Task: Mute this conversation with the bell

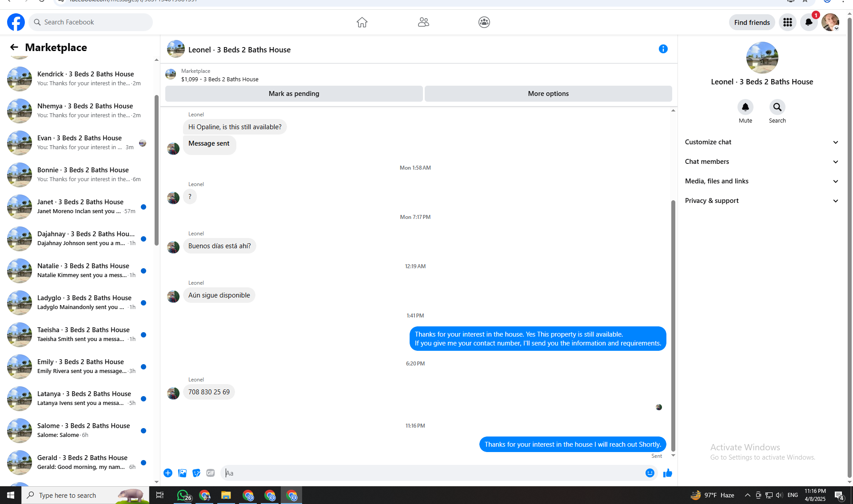Action: (745, 107)
